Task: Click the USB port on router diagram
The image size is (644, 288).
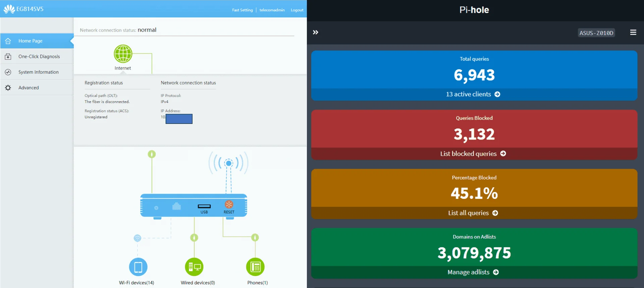Action: tap(204, 206)
